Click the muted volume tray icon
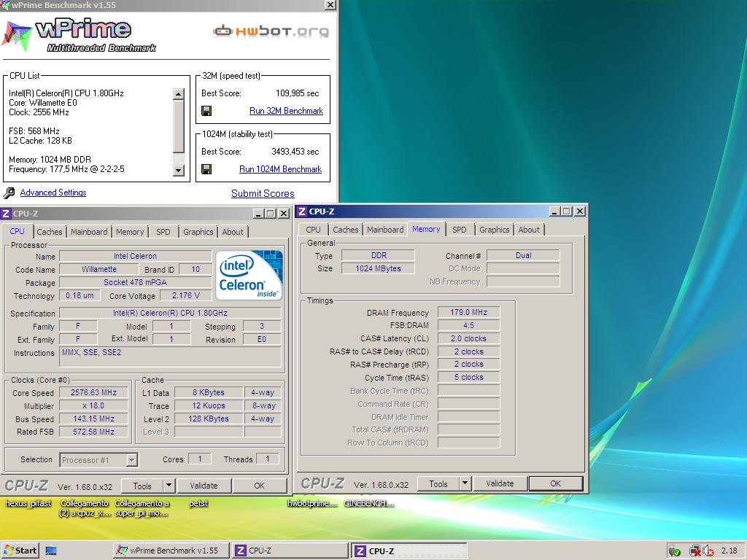Viewport: 747px width, 560px height. pos(708,551)
